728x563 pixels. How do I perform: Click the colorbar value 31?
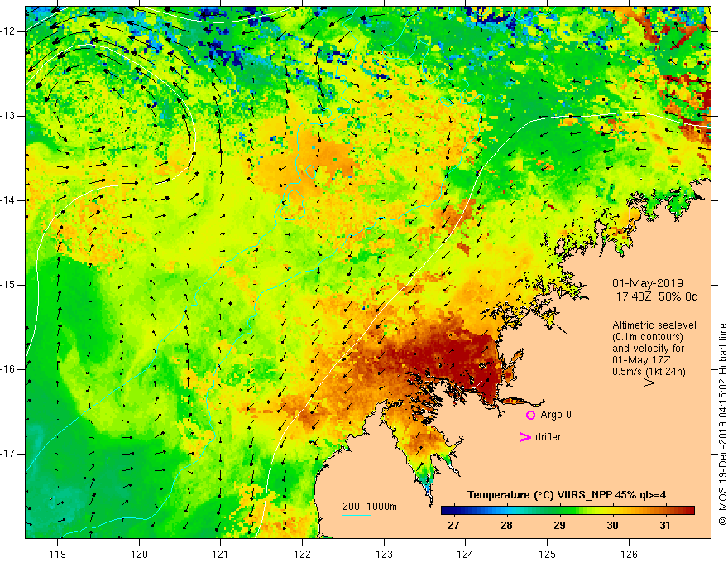[665, 526]
